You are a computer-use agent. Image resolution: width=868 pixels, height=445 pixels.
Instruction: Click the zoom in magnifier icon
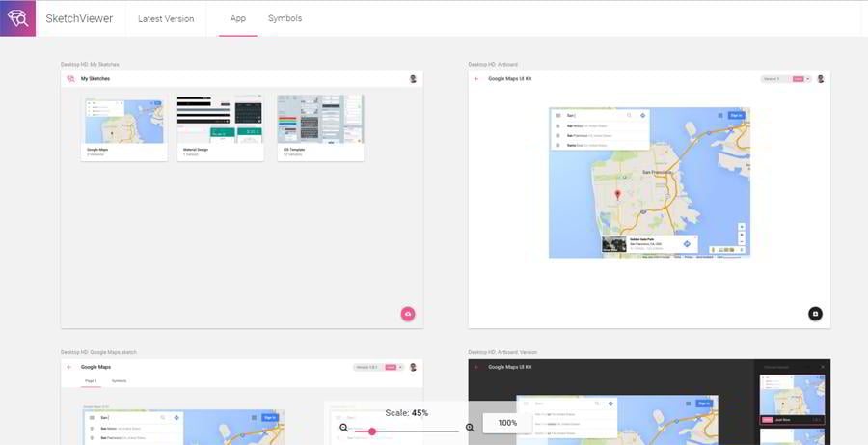click(x=470, y=428)
